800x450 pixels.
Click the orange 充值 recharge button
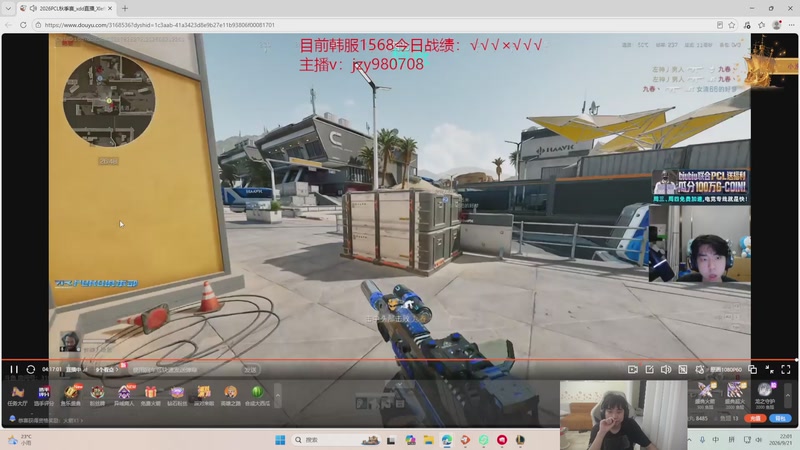tap(755, 418)
